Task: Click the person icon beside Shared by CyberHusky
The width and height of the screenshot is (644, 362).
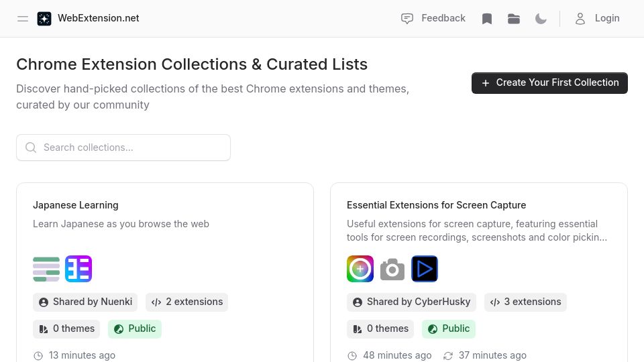Action: (358, 302)
